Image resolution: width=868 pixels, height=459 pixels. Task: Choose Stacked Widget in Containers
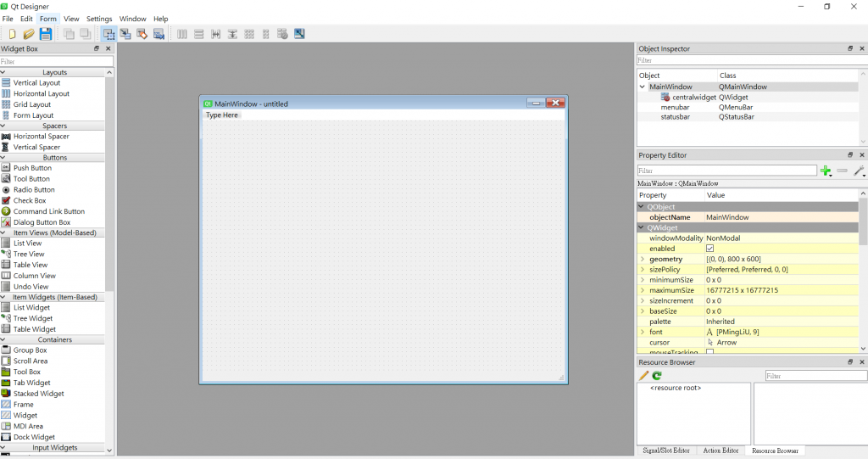pyautogui.click(x=38, y=394)
